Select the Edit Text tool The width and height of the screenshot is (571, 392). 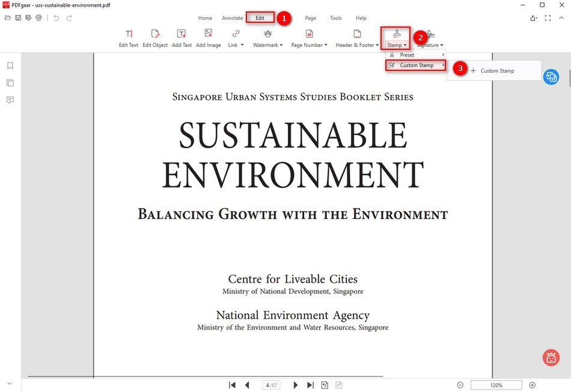point(128,37)
